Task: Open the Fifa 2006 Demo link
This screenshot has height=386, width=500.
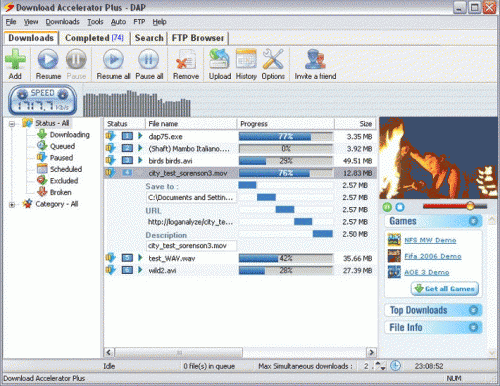Action: click(433, 256)
